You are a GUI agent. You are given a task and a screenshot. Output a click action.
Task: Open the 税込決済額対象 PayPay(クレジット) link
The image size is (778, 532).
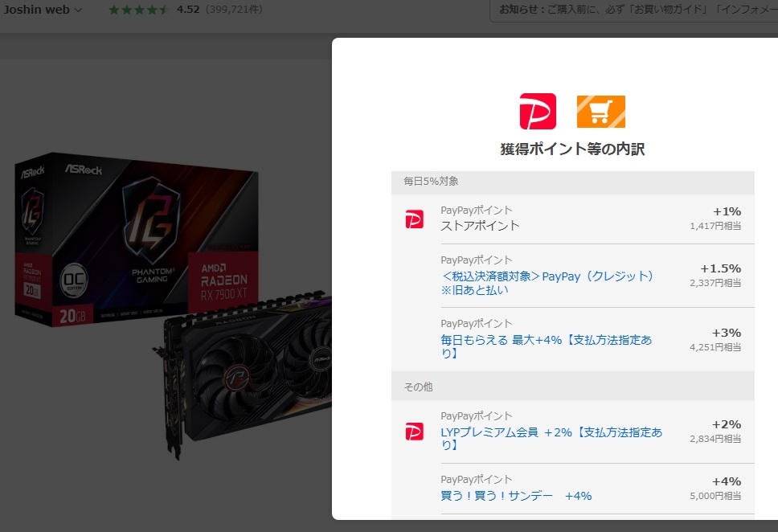tap(547, 282)
